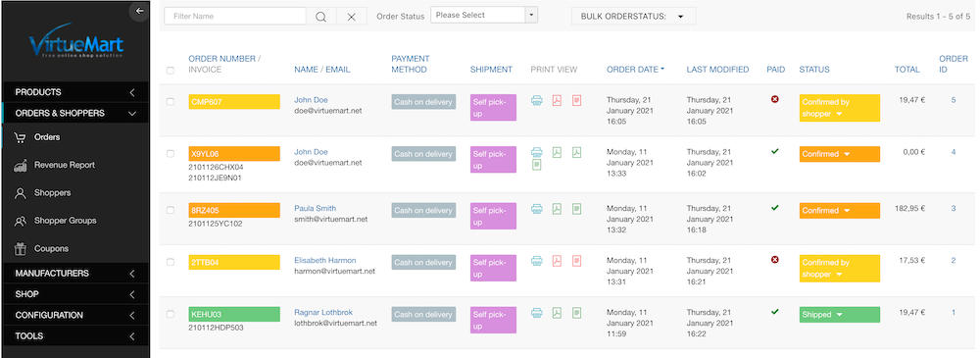Open the MANUFACTURERS sidebar menu
980x358 pixels.
pos(75,274)
